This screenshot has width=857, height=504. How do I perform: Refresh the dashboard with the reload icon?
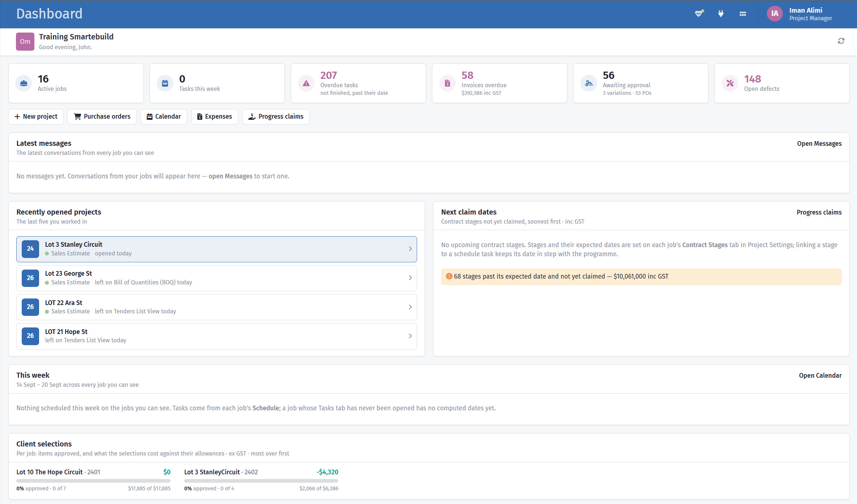pyautogui.click(x=841, y=41)
